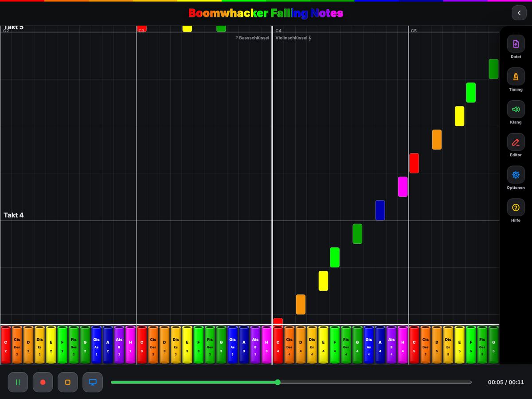This screenshot has width=532, height=399.
Task: Click the C5 octave marker label
Action: click(x=414, y=31)
